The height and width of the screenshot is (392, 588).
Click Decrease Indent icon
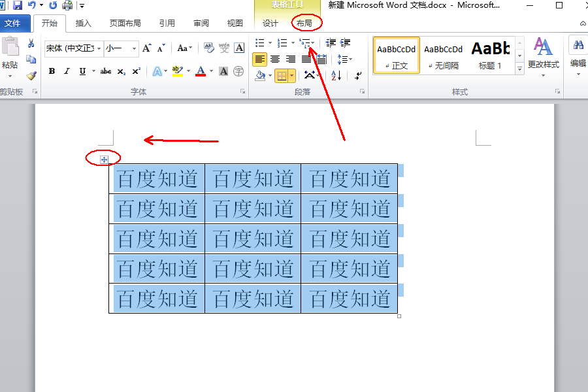click(x=331, y=42)
